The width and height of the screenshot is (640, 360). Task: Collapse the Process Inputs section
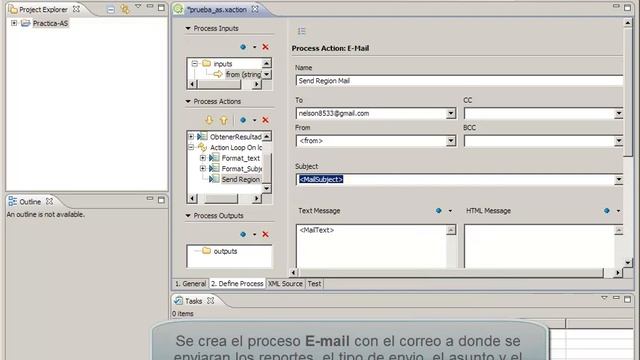188,28
